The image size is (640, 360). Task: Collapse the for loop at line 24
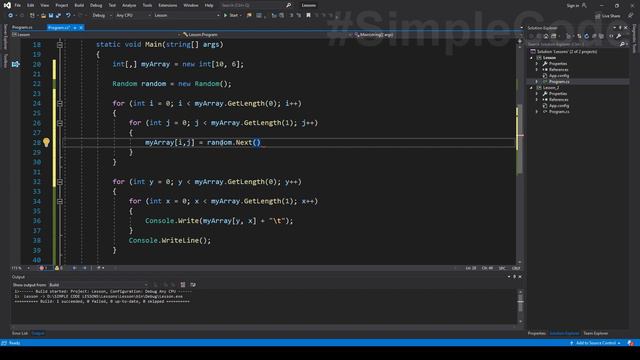[60, 103]
